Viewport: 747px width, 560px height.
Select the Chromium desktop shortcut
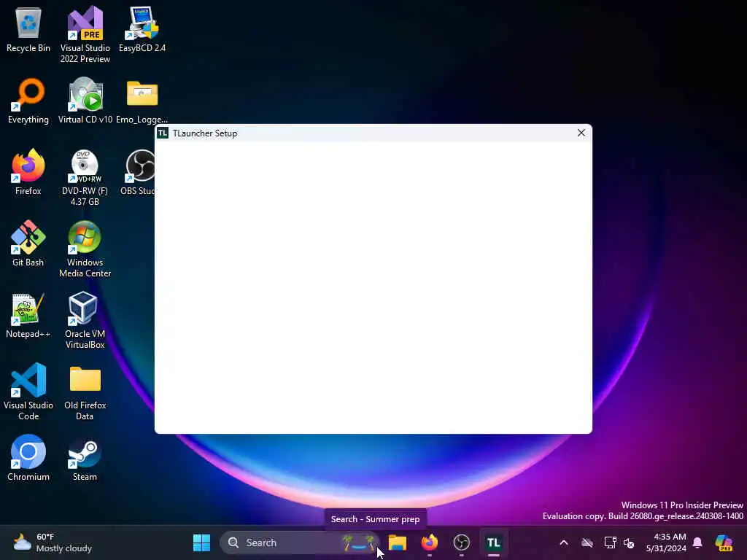[x=28, y=458]
